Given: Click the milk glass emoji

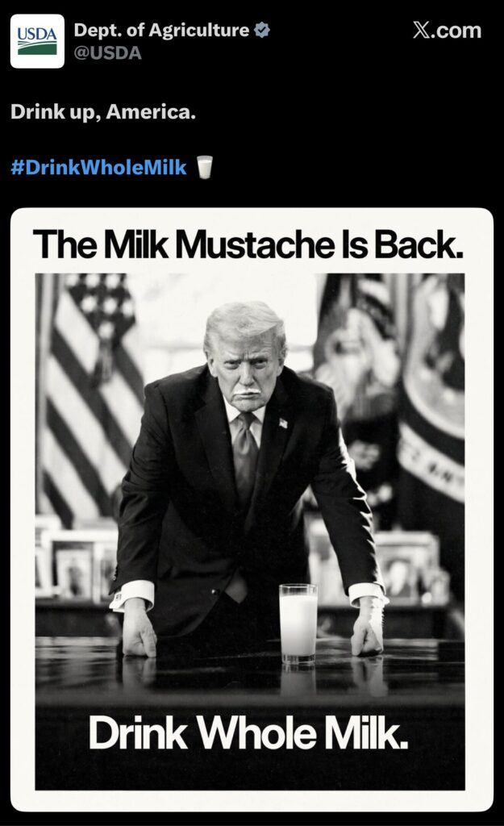Looking at the screenshot, I should (x=205, y=167).
